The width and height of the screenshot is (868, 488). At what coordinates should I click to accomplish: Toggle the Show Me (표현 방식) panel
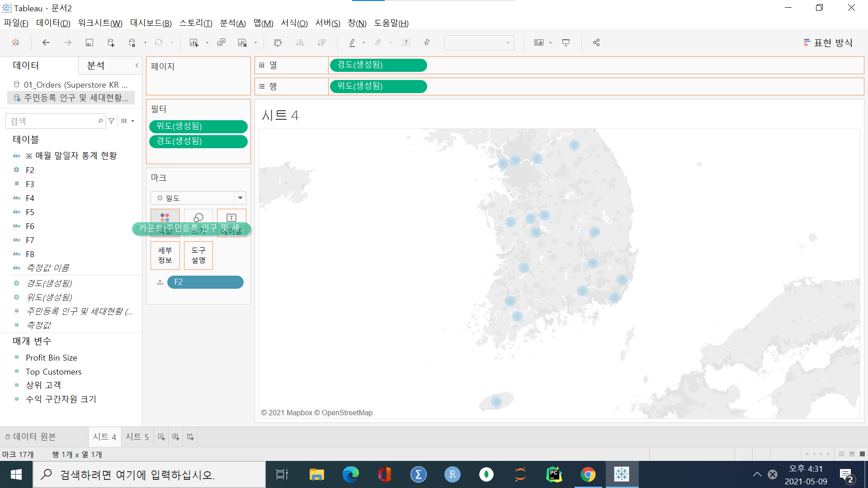(828, 42)
